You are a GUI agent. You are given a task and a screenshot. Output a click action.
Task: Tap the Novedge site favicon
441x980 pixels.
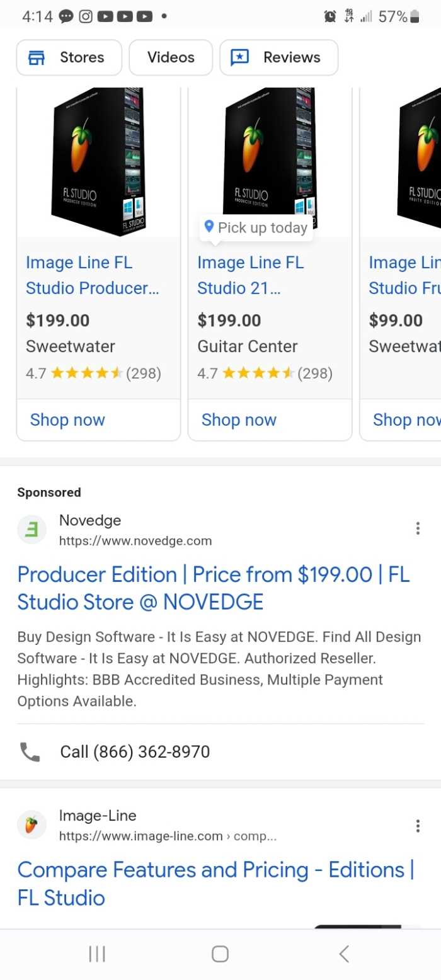point(31,529)
